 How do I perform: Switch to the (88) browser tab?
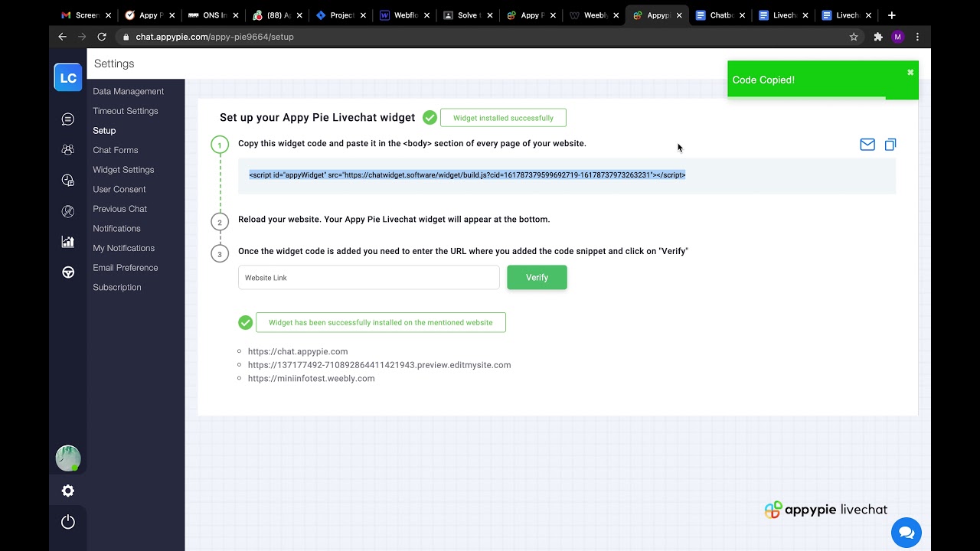[277, 15]
